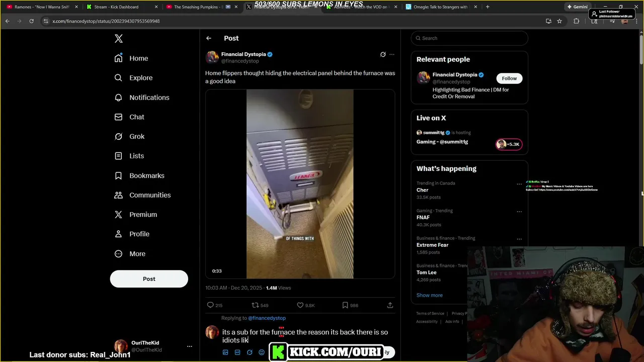Click the @financedystop reply mention link
The image size is (644, 362).
pyautogui.click(x=267, y=318)
